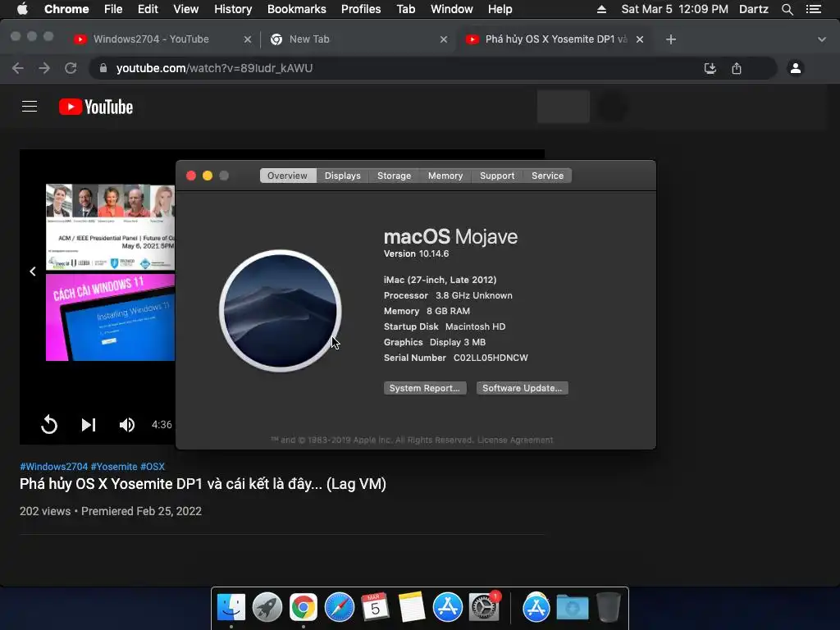840x630 pixels.
Task: Click serial number C02LL05HDNCW
Action: pos(491,358)
